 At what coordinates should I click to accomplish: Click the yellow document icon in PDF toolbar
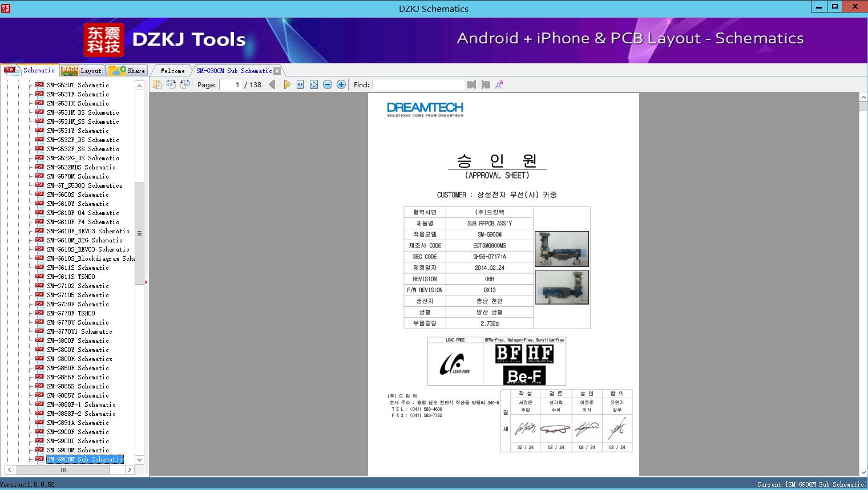pyautogui.click(x=158, y=84)
